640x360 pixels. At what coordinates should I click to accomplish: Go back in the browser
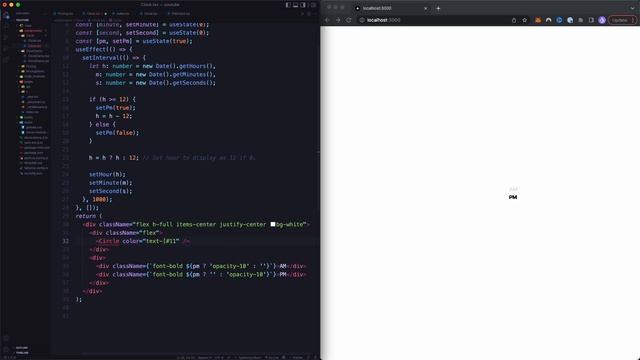tap(327, 20)
